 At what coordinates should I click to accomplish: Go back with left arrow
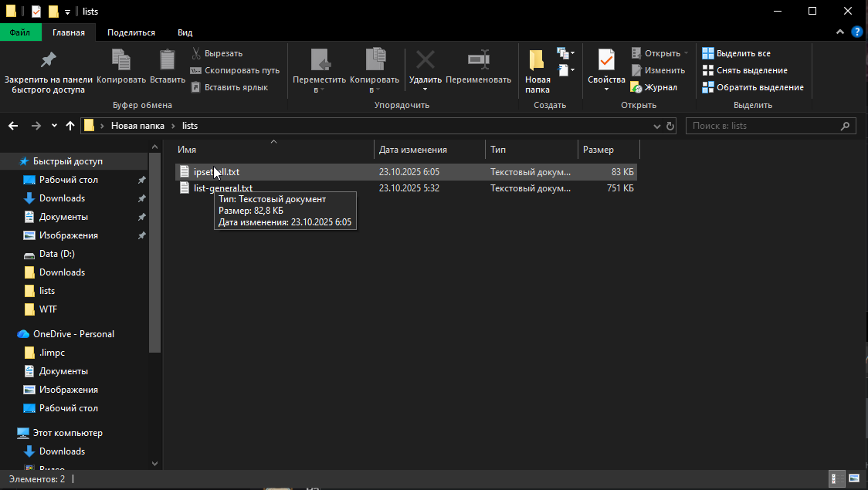click(13, 126)
